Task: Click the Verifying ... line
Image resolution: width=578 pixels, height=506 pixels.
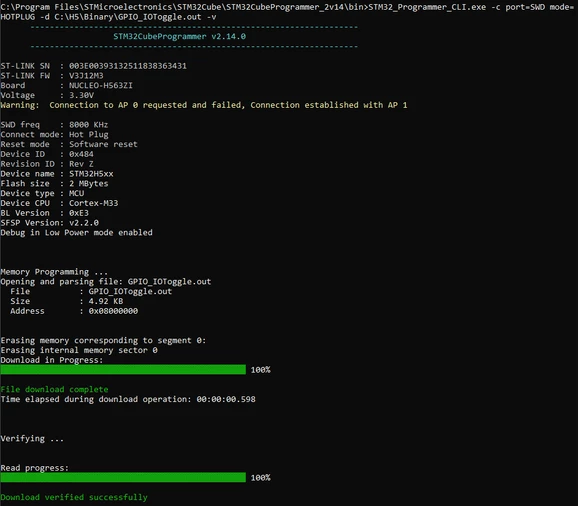Action: click(32, 439)
